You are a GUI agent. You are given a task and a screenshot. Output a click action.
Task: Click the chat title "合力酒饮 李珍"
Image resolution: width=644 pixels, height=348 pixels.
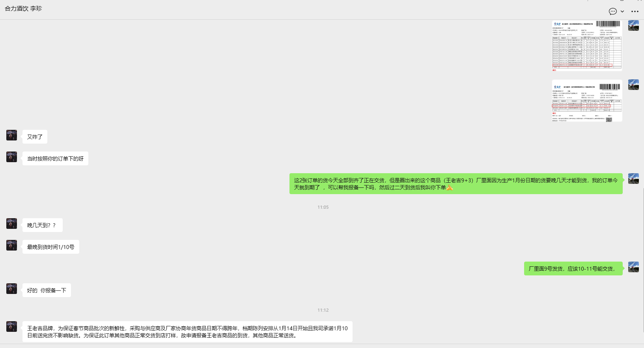tap(23, 8)
